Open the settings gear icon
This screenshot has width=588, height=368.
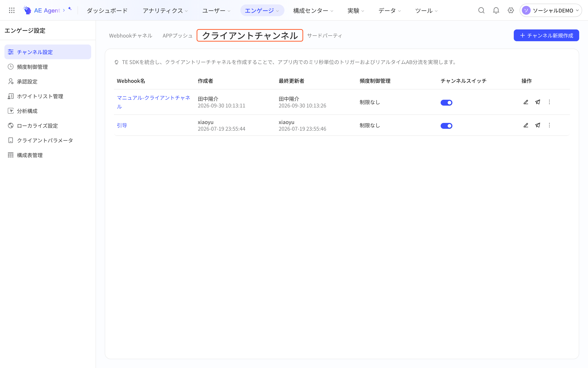click(x=511, y=10)
